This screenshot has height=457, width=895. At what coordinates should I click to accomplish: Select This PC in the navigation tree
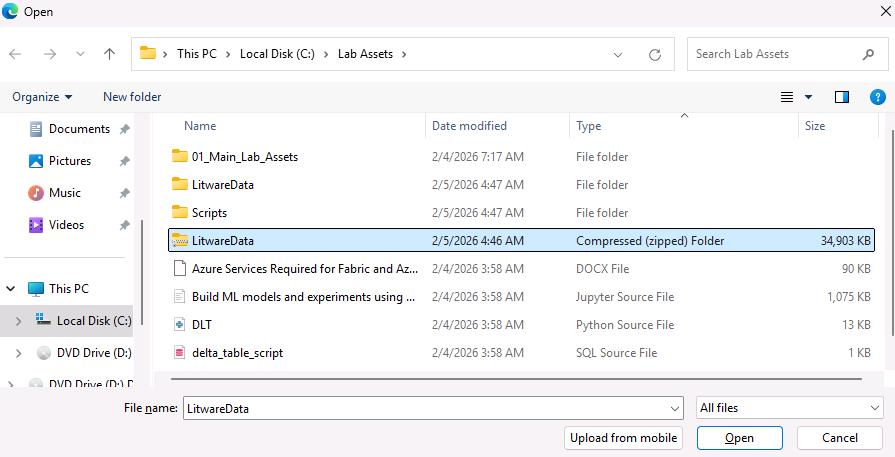pos(68,289)
